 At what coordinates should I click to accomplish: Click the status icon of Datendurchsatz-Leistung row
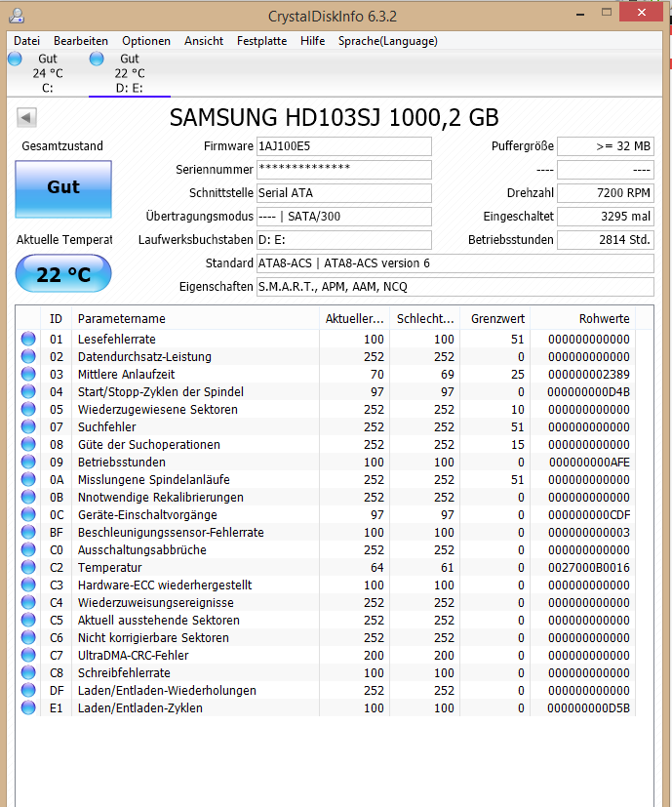click(28, 356)
